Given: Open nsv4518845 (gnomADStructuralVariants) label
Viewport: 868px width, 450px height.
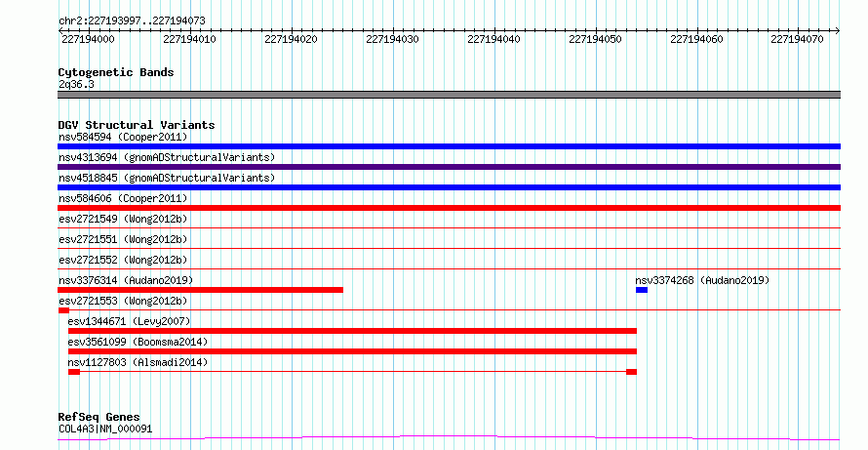Looking at the screenshot, I should click(x=167, y=178).
